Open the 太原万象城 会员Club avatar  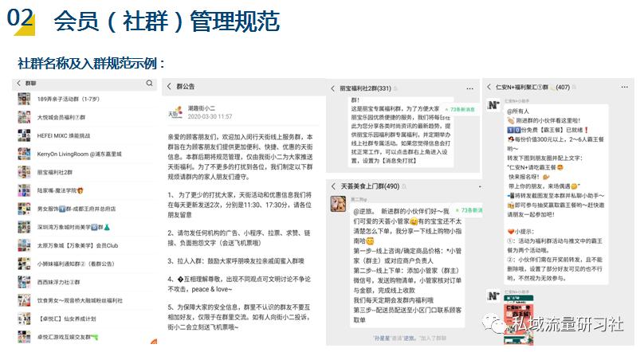[x=24, y=245]
